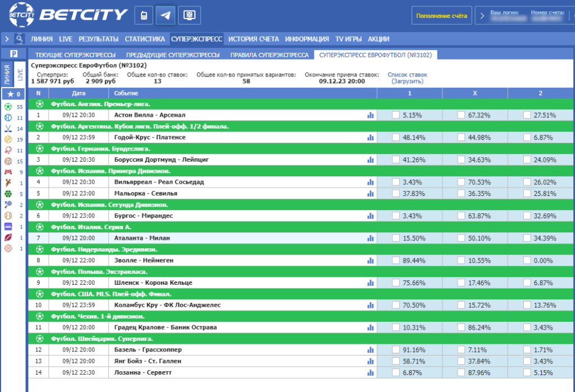The image size is (575, 392).
Task: Click the Англия Премьер-лига league header
Action: pos(301,104)
